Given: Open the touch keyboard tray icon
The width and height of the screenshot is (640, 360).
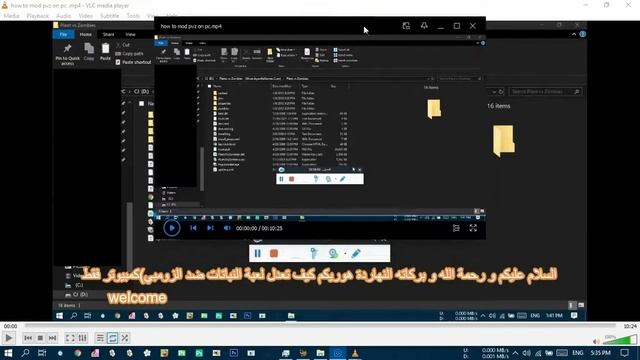Looking at the screenshot, I should pos(562,353).
